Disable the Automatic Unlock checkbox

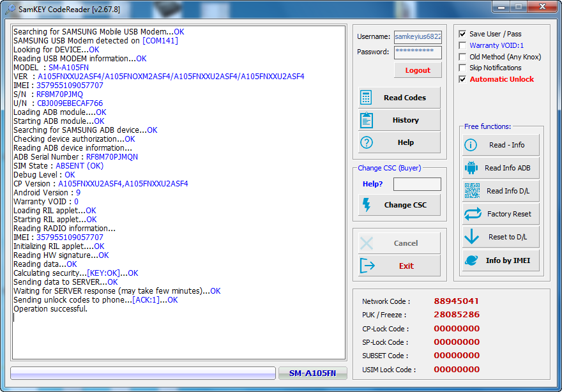(462, 79)
